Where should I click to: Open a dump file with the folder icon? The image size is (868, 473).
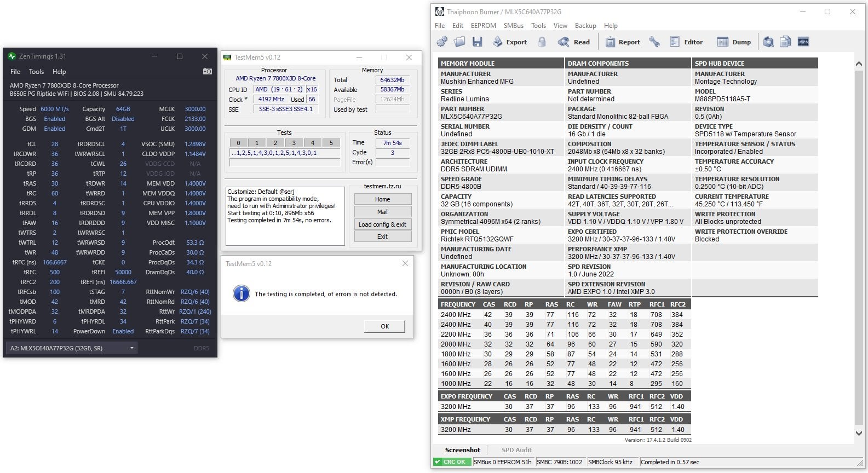click(459, 42)
